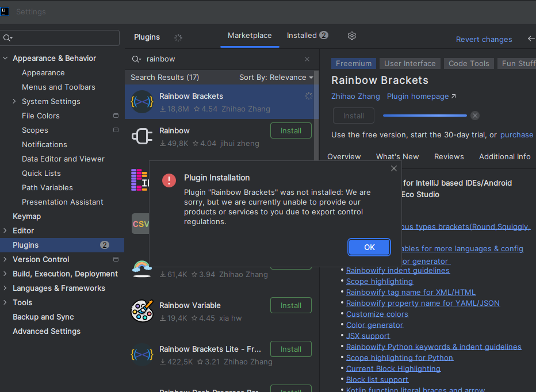The width and height of the screenshot is (536, 392).
Task: Select Plugins in the settings tree
Action: pyautogui.click(x=62, y=245)
